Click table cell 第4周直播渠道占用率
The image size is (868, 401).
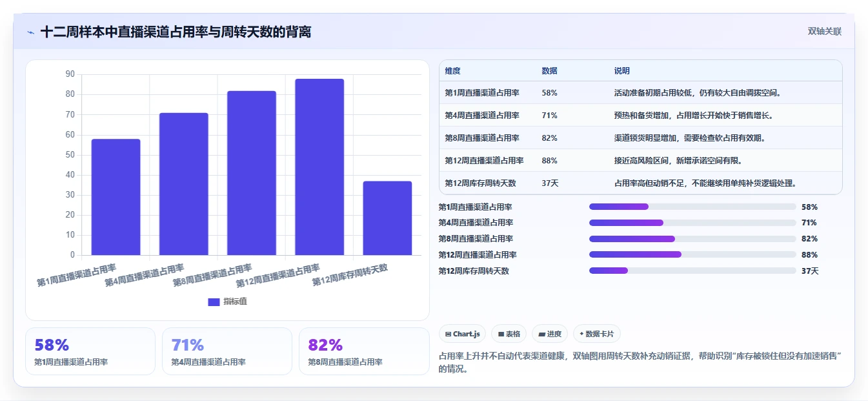coord(482,116)
